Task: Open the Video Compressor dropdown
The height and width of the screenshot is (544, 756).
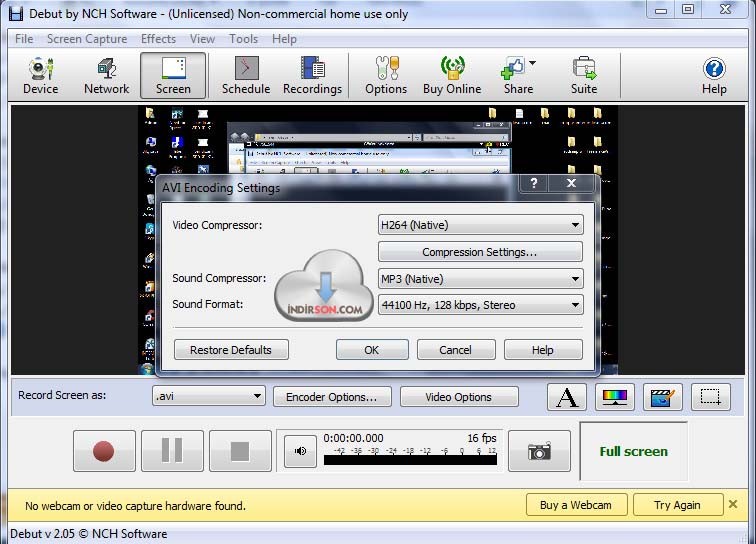Action: [x=481, y=225]
